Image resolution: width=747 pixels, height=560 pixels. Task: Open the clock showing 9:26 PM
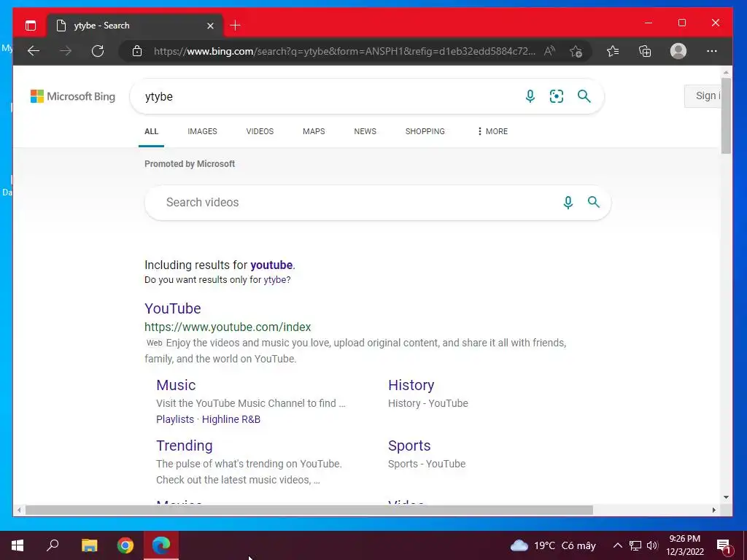(684, 545)
